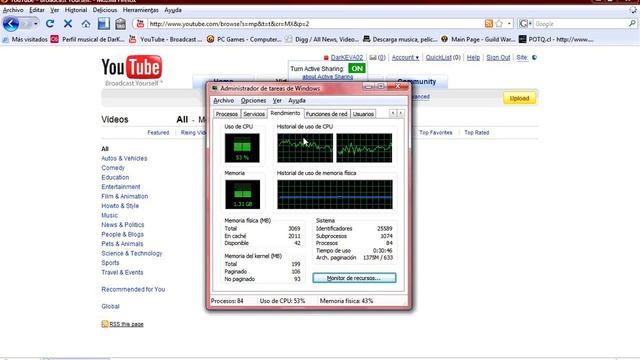Open Main Page - Guild Wars bookmark
The image size is (640, 360).
478,40
